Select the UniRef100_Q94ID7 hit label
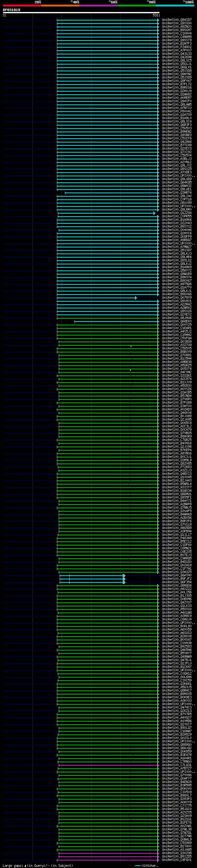Screen dimensions: 197x868 point(176,20)
